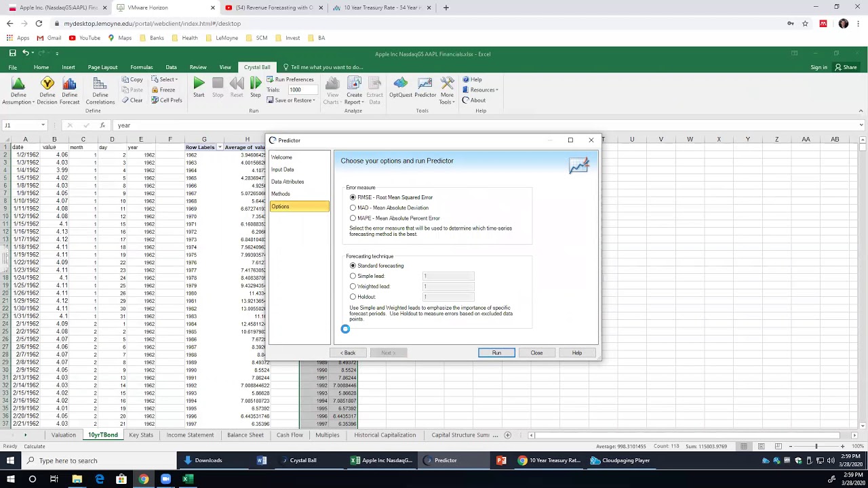Open the Select dropdown in ribbon
The width and height of the screenshot is (868, 488).
165,79
